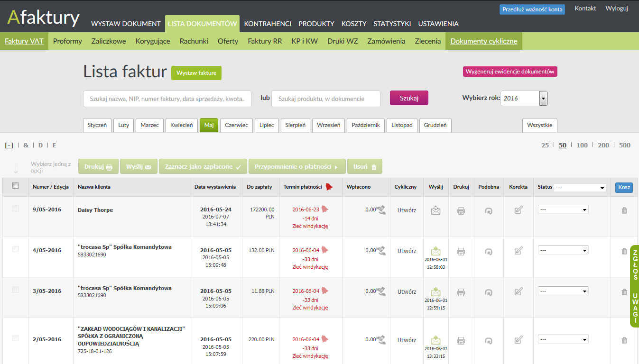This screenshot has height=364, width=639.
Task: Click the Usuń trash action in the toolbar
Action: tap(364, 166)
